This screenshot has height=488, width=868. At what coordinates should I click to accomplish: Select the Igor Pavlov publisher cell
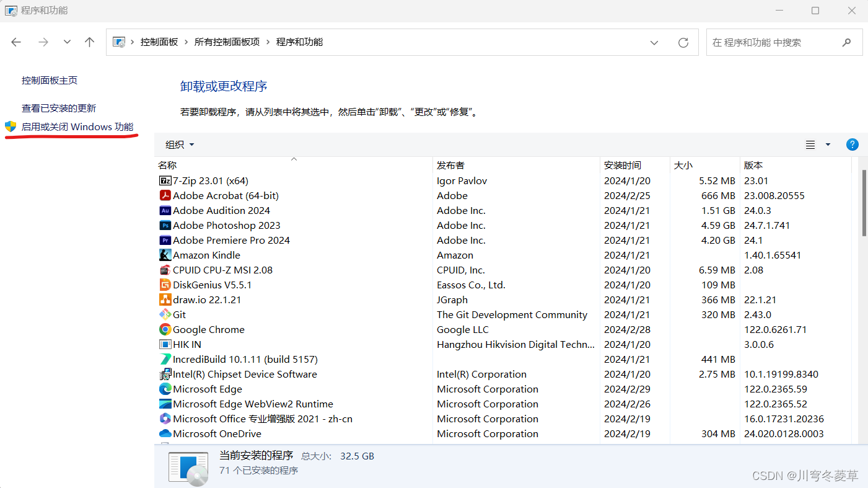point(462,181)
